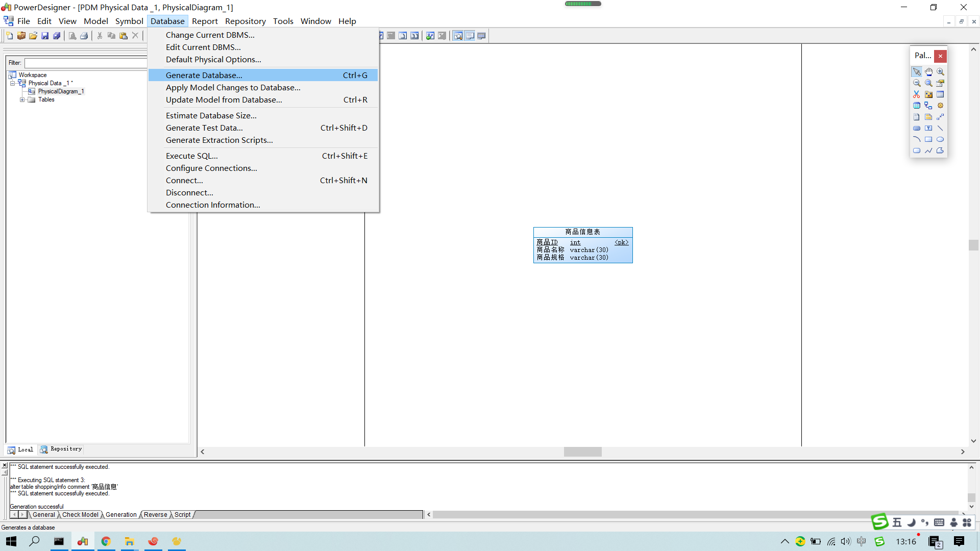Click the Zoom In palette tool
Screen dimensions: 980x551
click(940, 72)
